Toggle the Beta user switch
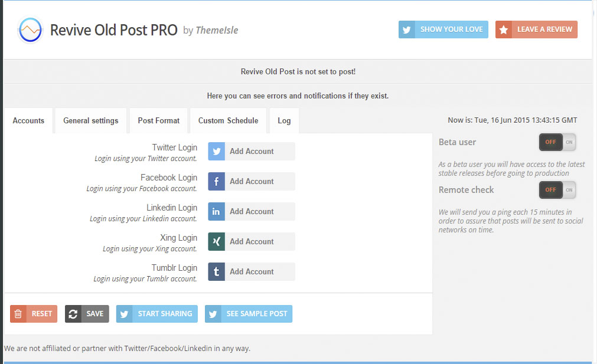597x364 pixels. (x=557, y=142)
